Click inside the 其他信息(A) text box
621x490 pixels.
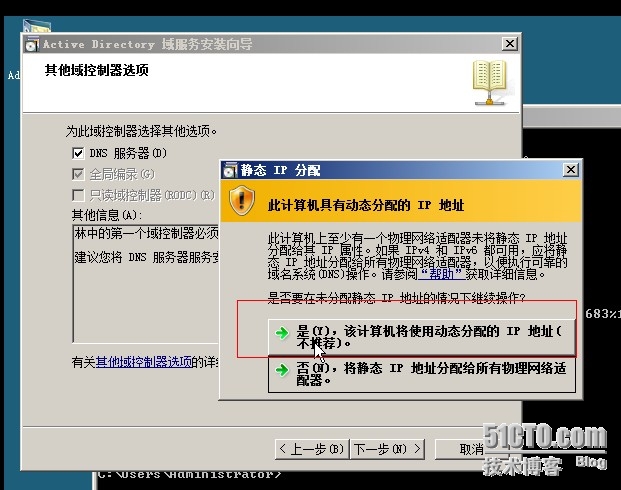coord(146,283)
